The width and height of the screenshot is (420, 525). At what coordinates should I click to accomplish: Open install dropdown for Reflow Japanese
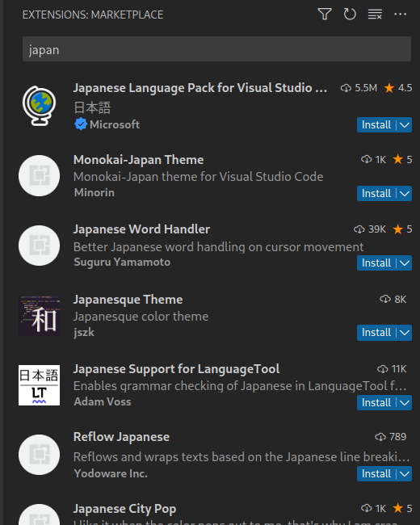click(405, 474)
